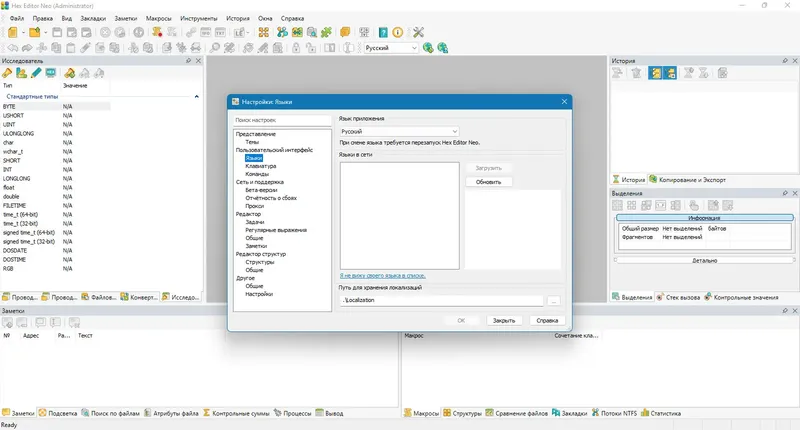Image resolution: width=800 pixels, height=430 pixels.
Task: Click the Справка button in dialog
Action: pos(547,320)
